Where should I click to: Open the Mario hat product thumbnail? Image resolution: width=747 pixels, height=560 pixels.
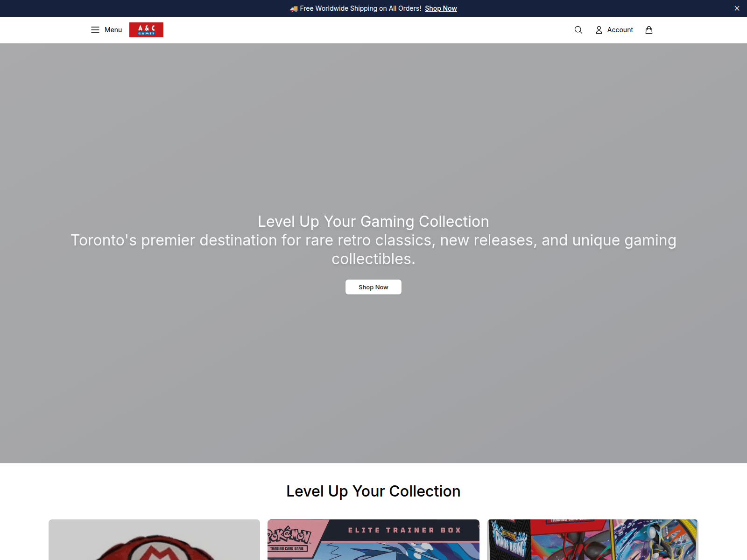point(154,539)
